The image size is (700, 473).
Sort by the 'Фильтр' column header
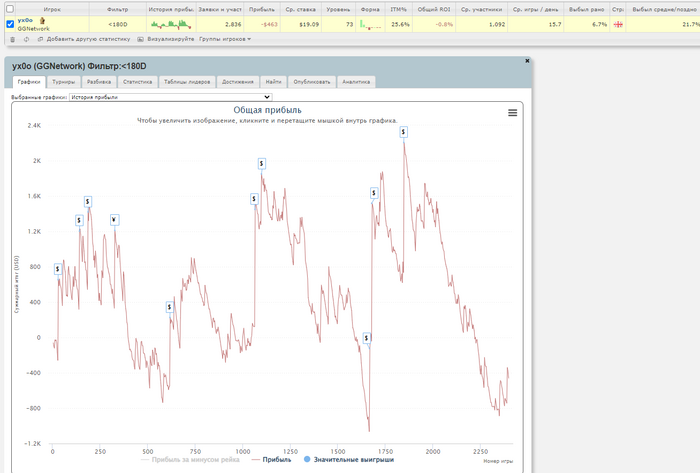point(118,9)
